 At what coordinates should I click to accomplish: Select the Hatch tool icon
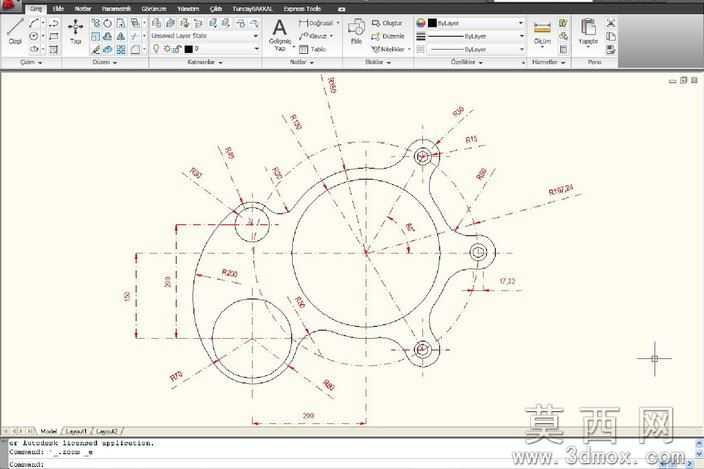pyautogui.click(x=53, y=49)
